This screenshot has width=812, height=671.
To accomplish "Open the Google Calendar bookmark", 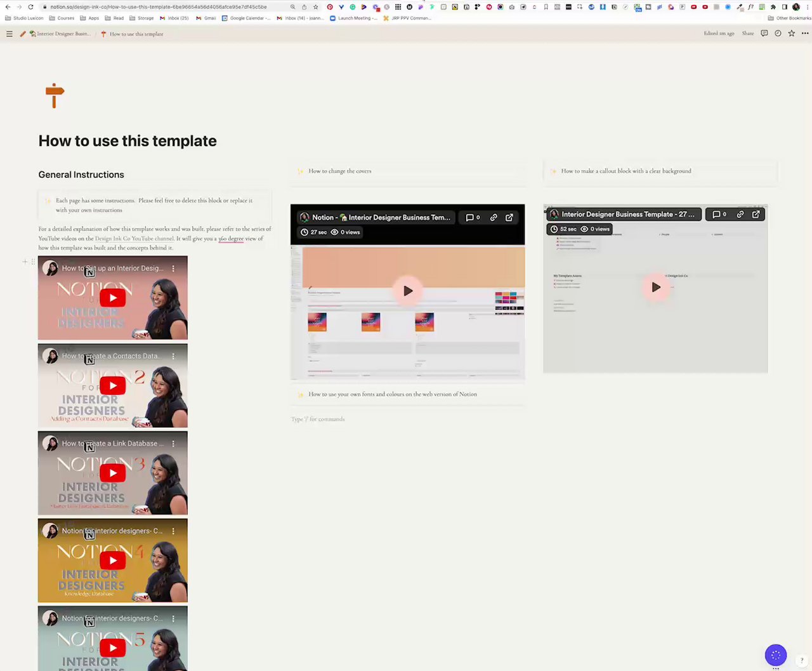I will point(246,18).
